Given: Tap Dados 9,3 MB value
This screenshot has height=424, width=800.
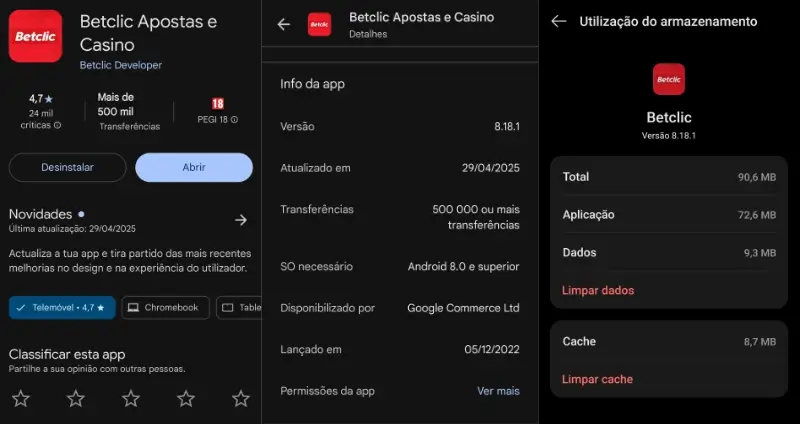Looking at the screenshot, I should (760, 253).
